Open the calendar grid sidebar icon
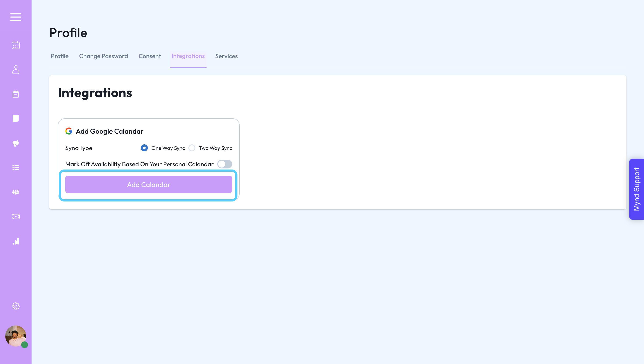 16,45
